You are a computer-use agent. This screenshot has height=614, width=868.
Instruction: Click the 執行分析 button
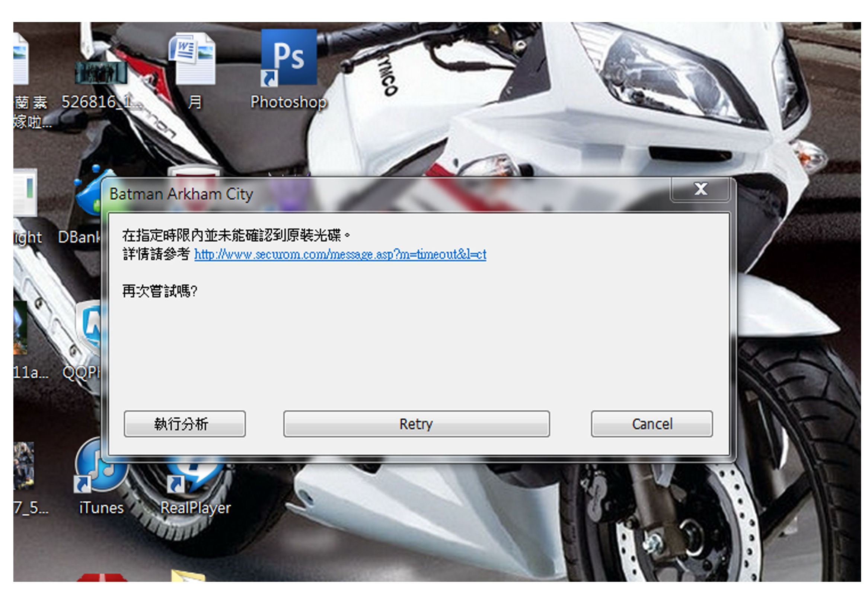(x=185, y=424)
